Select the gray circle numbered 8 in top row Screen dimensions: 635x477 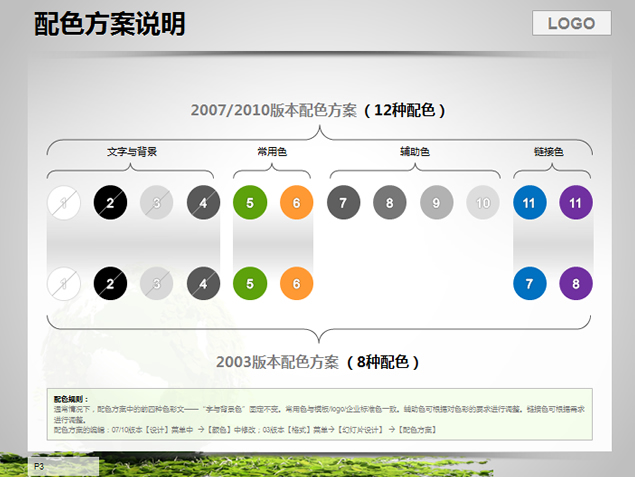click(x=390, y=202)
